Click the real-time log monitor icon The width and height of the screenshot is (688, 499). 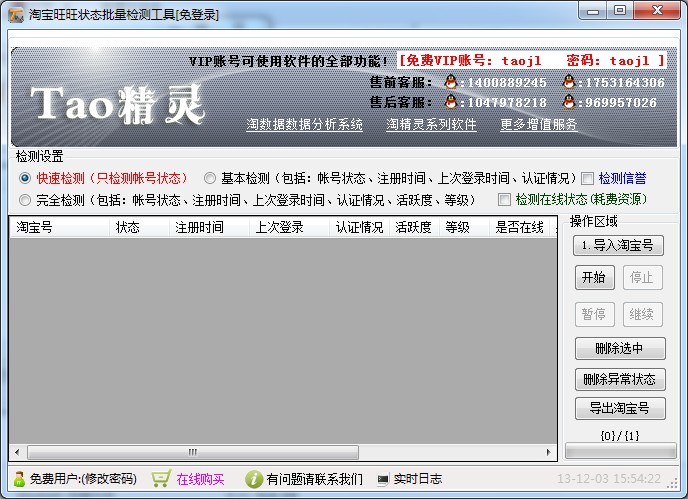pos(383,479)
